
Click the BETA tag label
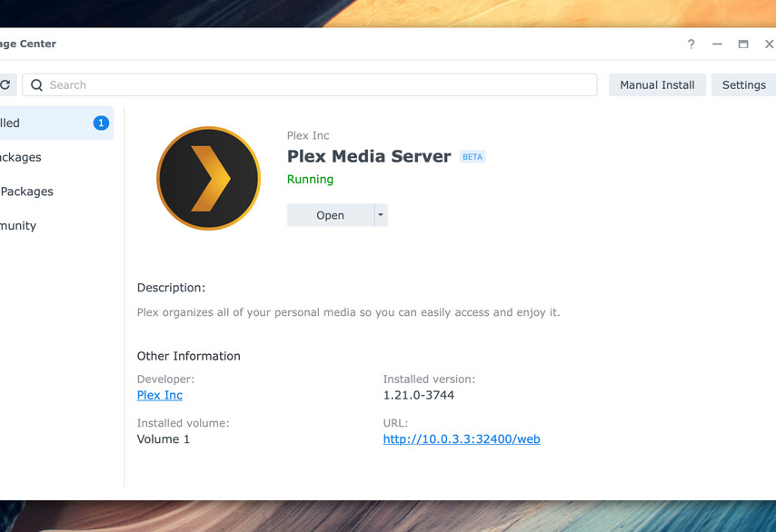coord(473,157)
